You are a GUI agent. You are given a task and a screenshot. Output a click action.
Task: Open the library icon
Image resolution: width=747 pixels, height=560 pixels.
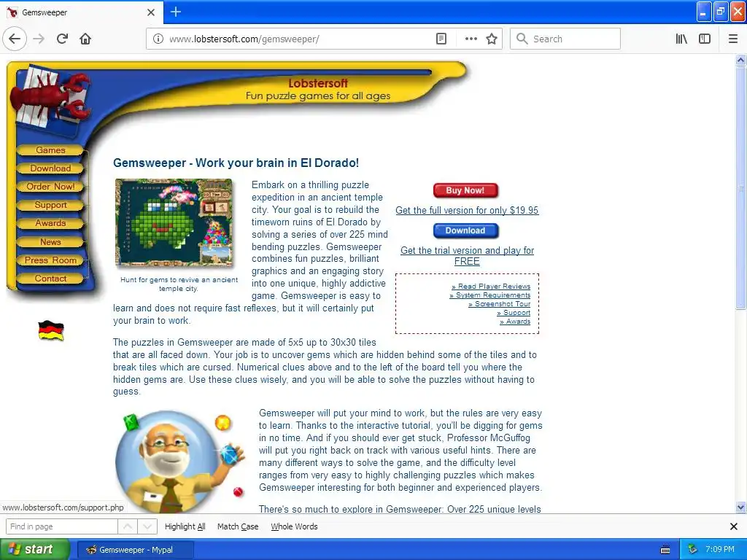click(681, 39)
